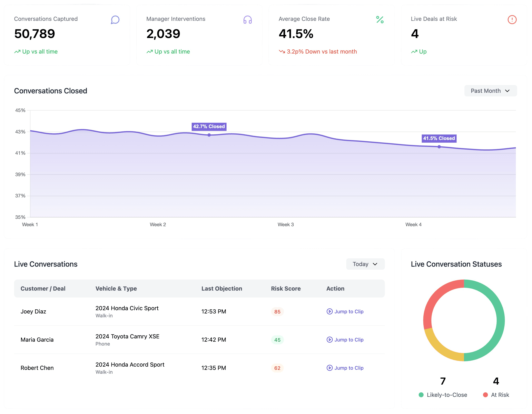The height and width of the screenshot is (414, 532).
Task: Click the 41.5% average close rate value
Action: tap(296, 34)
